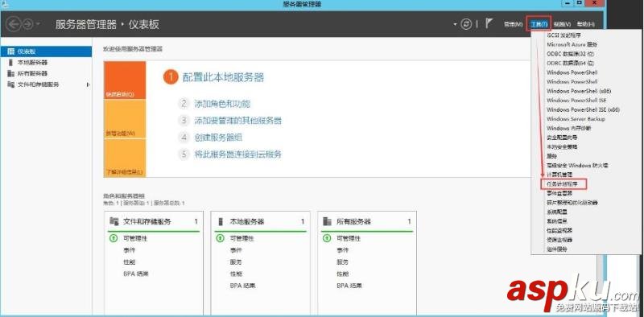Click the 仪表板 dashboard icon in sidebar
The width and height of the screenshot is (644, 317).
(10, 51)
